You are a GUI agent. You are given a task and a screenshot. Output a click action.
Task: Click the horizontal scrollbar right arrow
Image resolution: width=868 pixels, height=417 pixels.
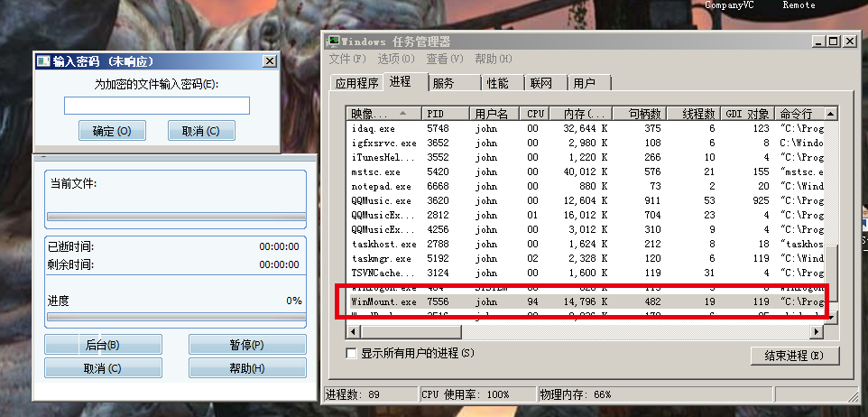[817, 331]
